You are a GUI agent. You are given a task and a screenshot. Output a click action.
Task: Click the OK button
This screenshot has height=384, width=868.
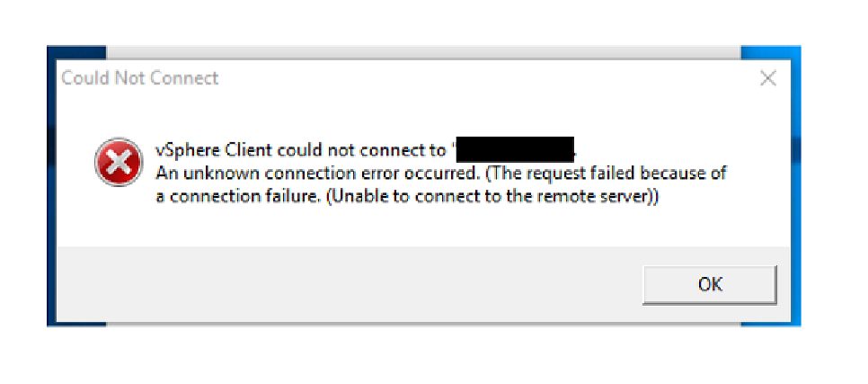(x=709, y=284)
